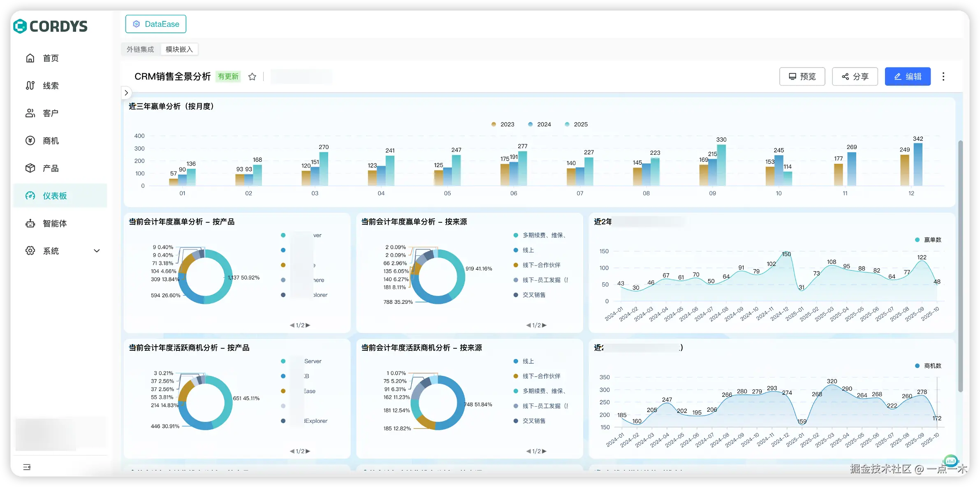
Task: Select the 产品 product box icon
Action: (30, 168)
